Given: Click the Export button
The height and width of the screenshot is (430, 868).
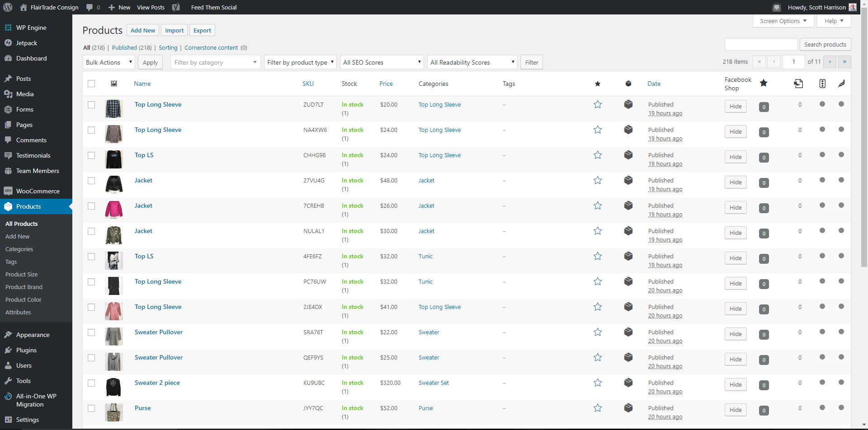Looking at the screenshot, I should tap(202, 30).
